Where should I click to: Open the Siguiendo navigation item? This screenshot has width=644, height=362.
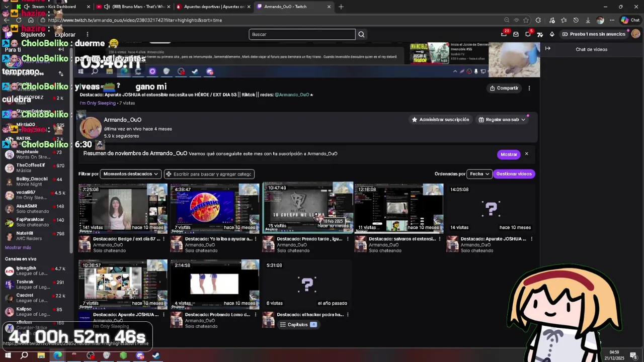(33, 35)
